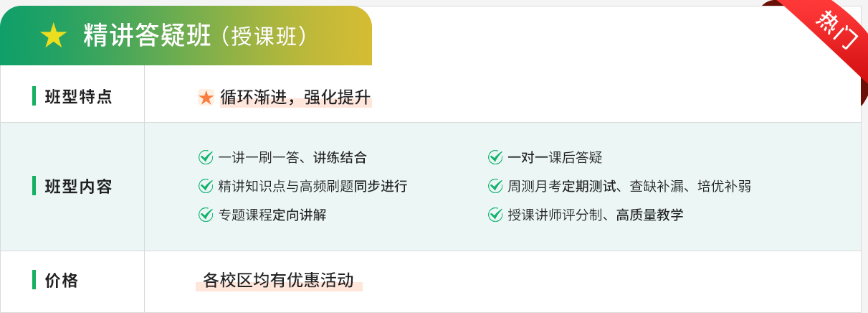This screenshot has width=868, height=313.
Task: Click the 班型内容 row label
Action: 79,187
